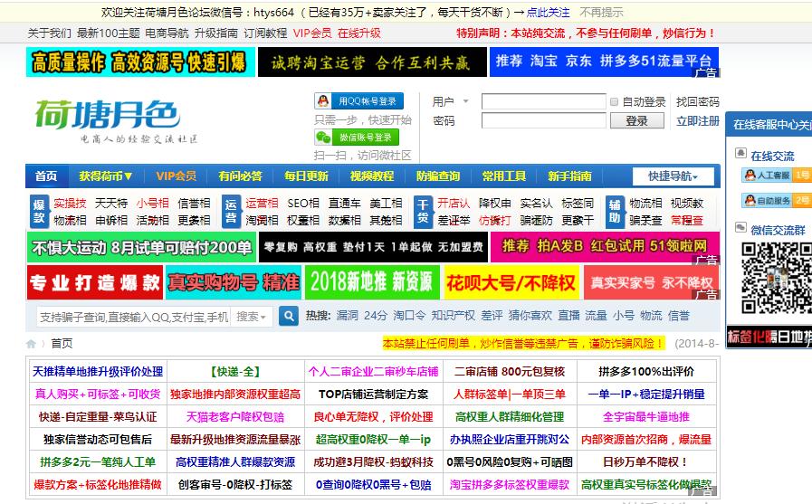812x504 pixels.
Task: Click the 登录 button
Action: point(637,120)
